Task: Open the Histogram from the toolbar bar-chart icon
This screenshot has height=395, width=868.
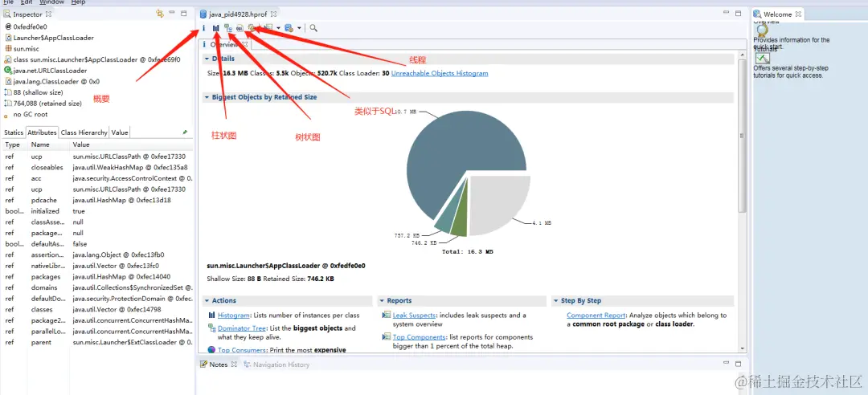Action: (216, 27)
